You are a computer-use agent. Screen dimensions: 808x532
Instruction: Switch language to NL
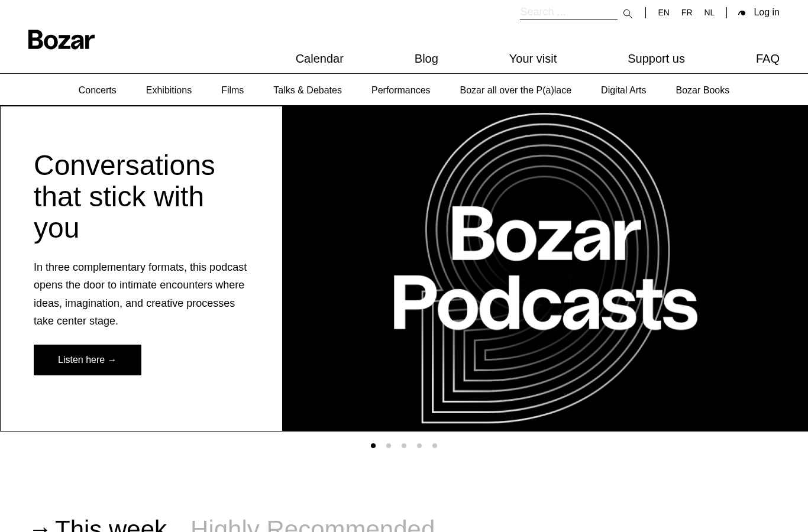point(709,12)
